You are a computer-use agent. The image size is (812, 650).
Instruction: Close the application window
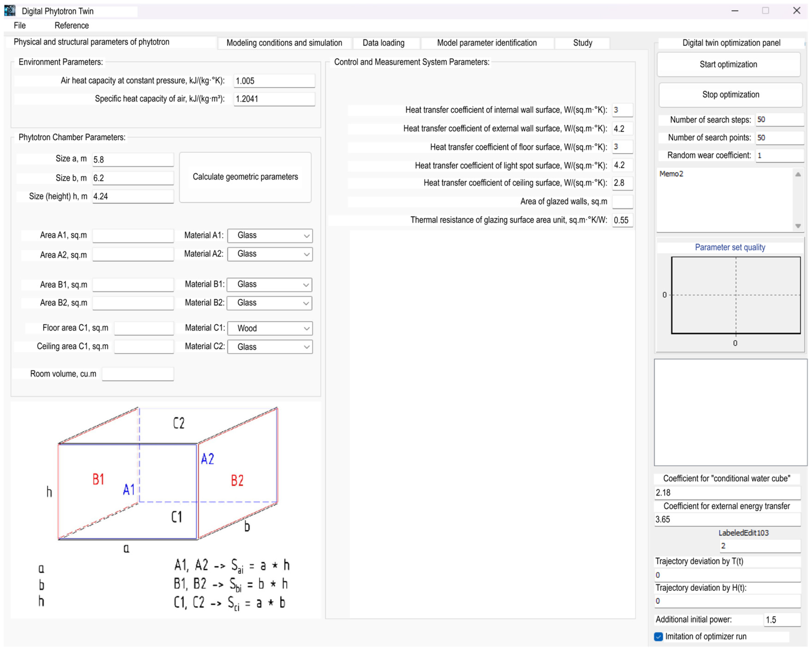797,11
